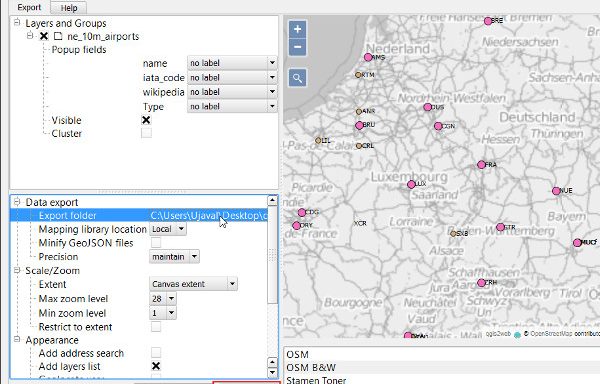Enable the Cluster checkbox
600x384 pixels.
click(146, 133)
